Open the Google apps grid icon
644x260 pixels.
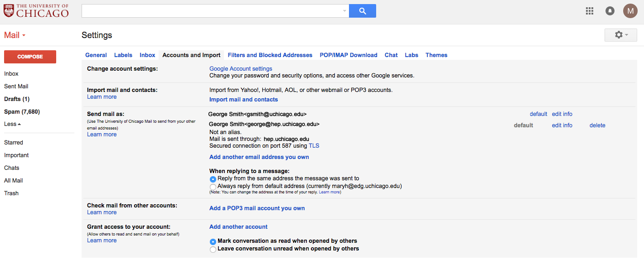pos(590,11)
